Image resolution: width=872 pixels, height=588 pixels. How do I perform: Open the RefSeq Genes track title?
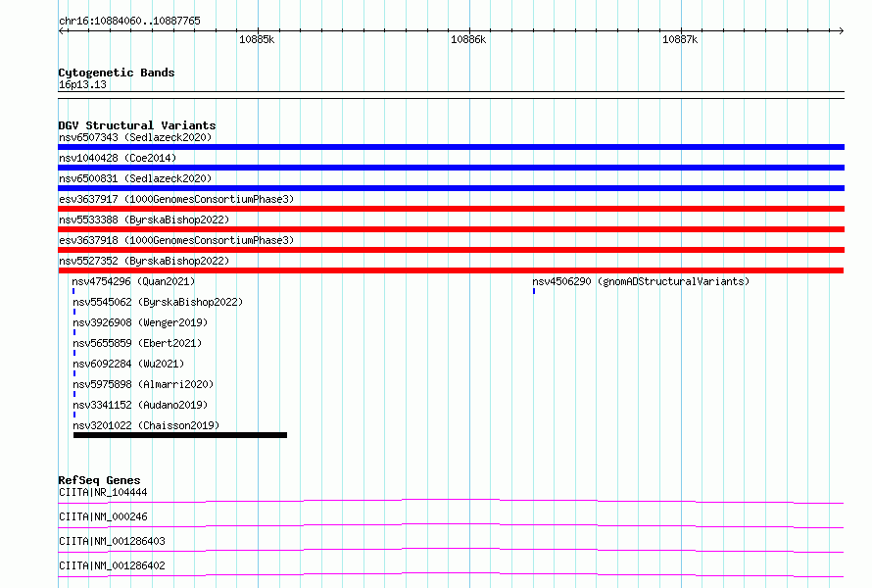(100, 480)
